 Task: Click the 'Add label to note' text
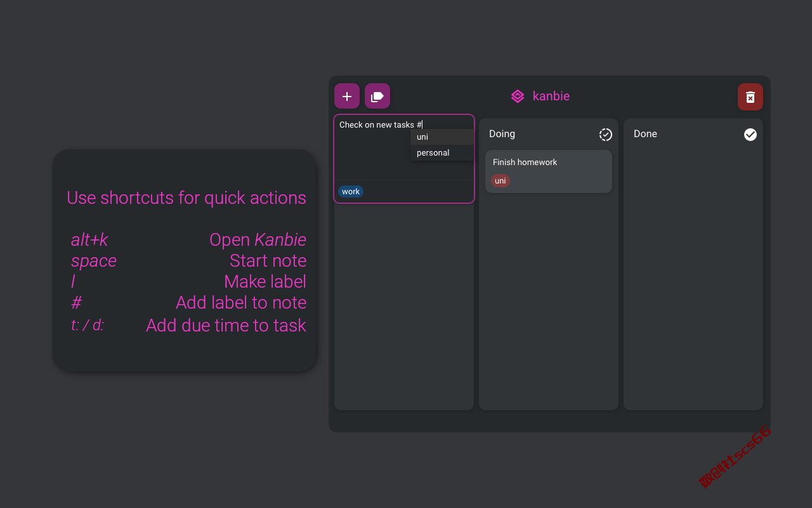point(241,303)
